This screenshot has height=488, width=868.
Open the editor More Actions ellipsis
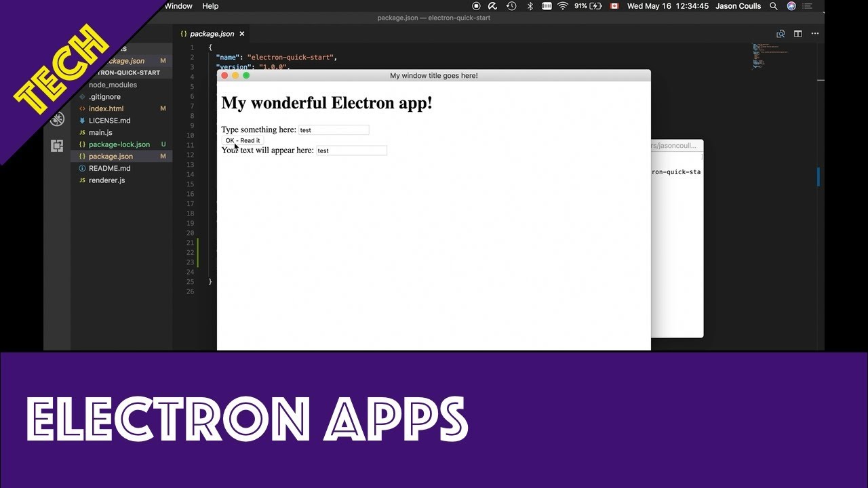point(814,34)
